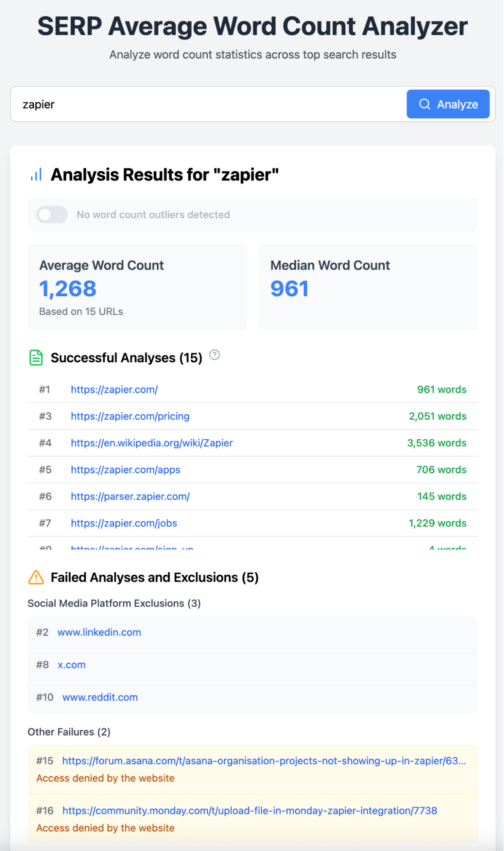Viewport: 504px width, 851px height.
Task: Click Access denied message under asana forum link
Action: [105, 778]
